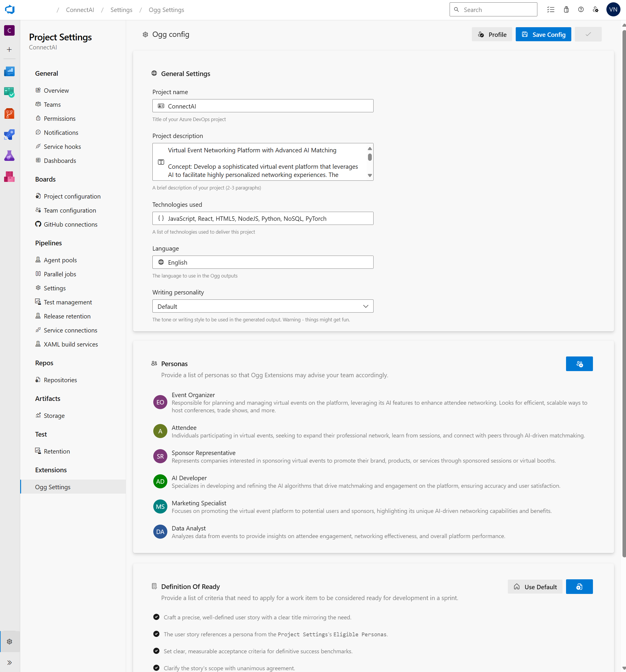Click the add persona icon button
Image resolution: width=626 pixels, height=672 pixels.
(579, 363)
